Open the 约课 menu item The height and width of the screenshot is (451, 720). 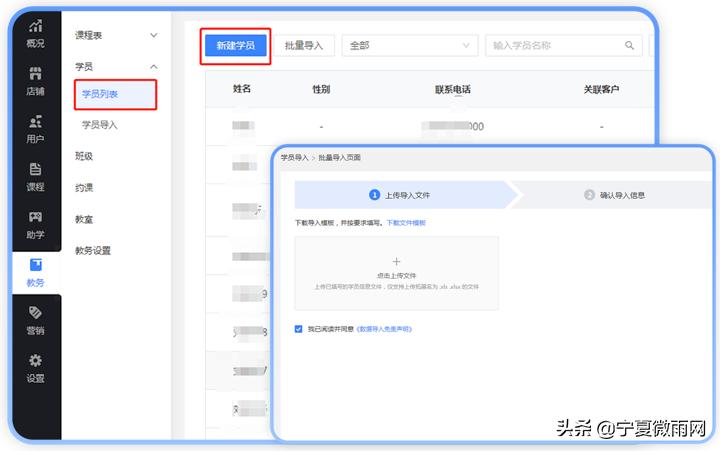84,187
